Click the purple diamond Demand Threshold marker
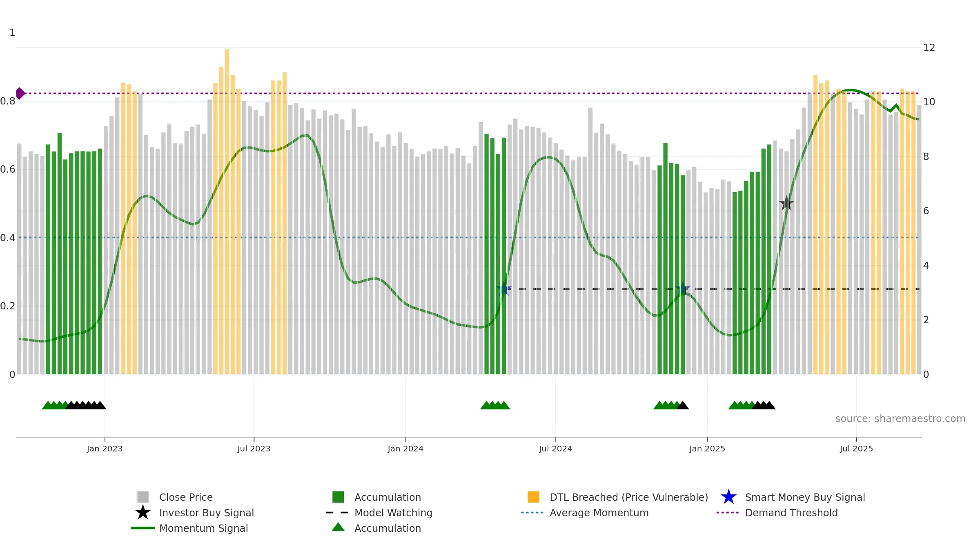 click(x=20, y=93)
